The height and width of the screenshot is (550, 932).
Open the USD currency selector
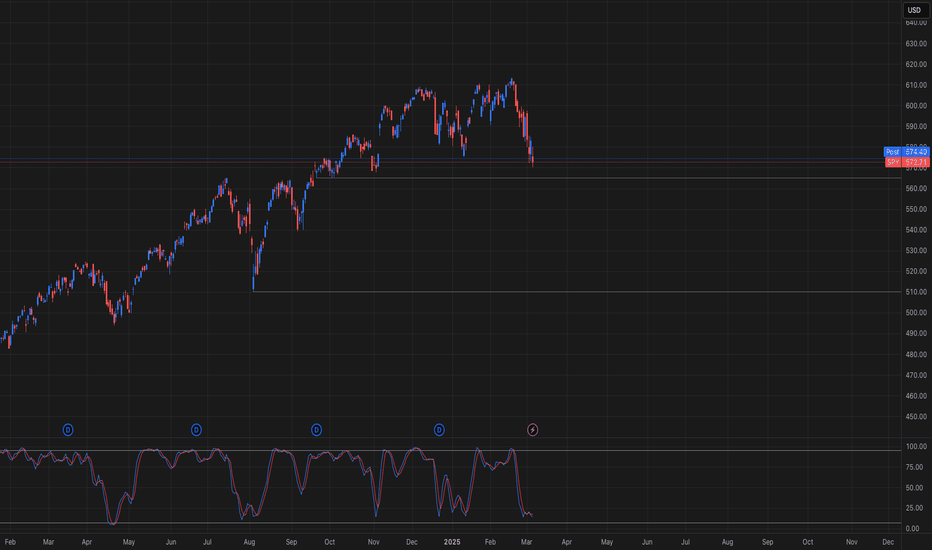(x=914, y=10)
